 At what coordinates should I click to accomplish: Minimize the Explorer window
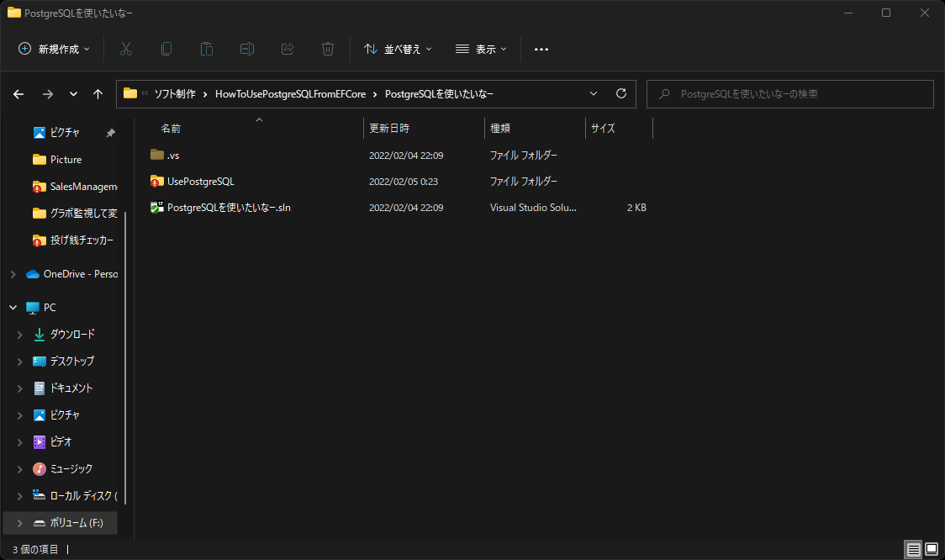848,13
